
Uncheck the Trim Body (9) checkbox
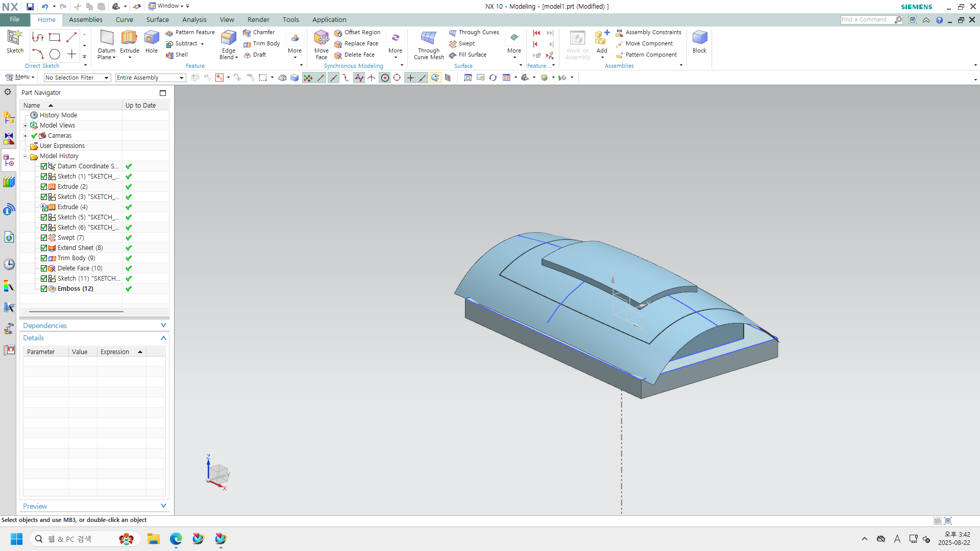coord(44,258)
